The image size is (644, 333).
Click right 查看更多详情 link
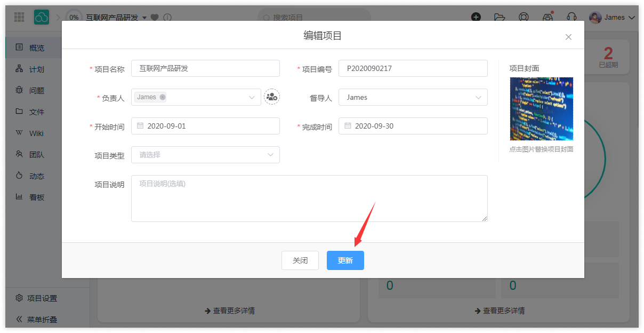(500, 311)
